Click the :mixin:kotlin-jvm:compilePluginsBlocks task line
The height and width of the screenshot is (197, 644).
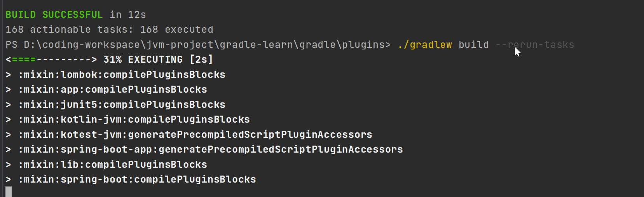point(134,120)
